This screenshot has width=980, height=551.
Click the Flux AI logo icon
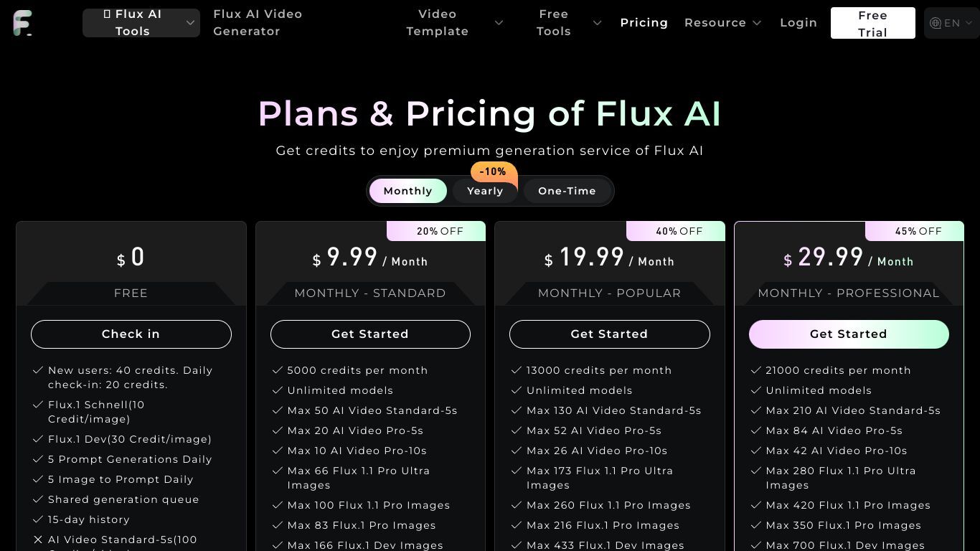23,23
